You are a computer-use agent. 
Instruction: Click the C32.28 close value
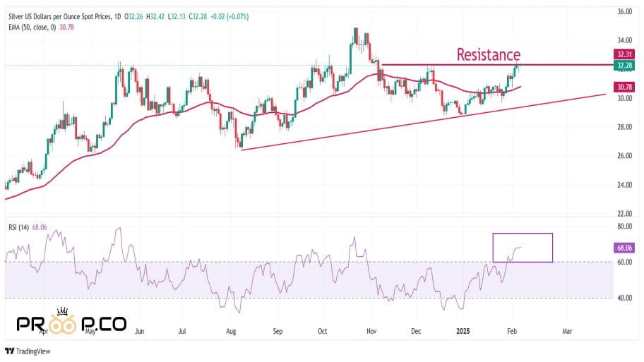coord(198,17)
